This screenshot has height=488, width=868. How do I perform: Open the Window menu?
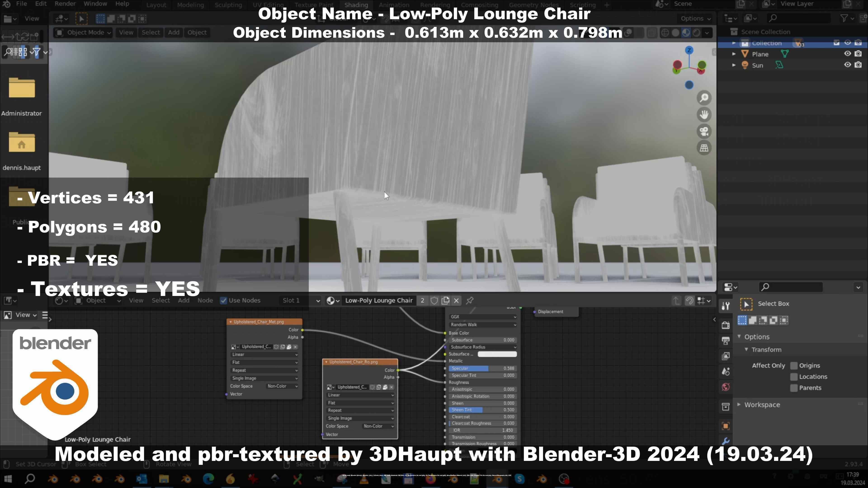click(x=95, y=4)
